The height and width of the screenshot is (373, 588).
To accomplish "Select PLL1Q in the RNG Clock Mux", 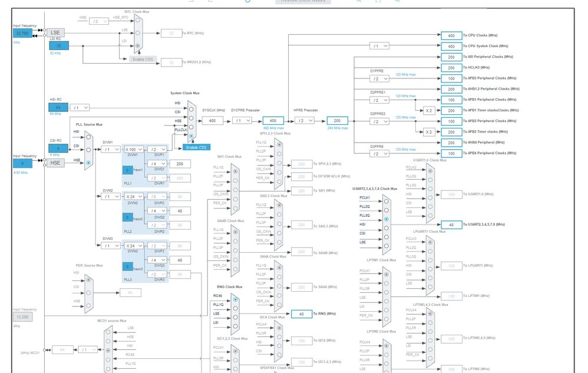I will point(235,309).
